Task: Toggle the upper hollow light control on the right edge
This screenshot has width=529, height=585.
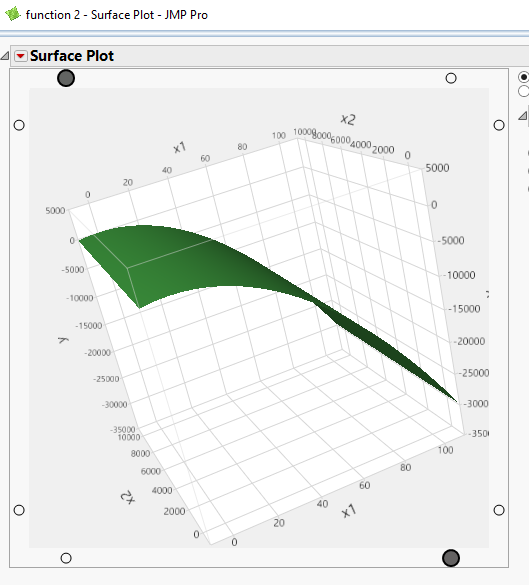Action: (499, 125)
